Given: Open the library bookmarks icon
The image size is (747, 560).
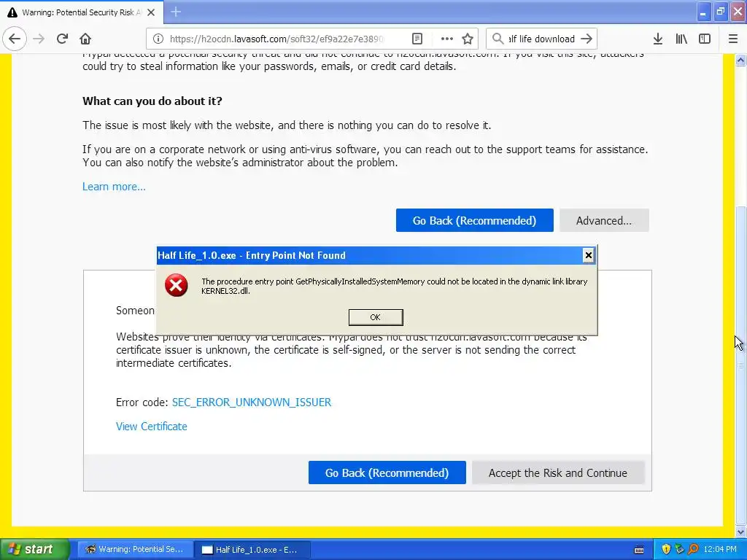Looking at the screenshot, I should 681,39.
